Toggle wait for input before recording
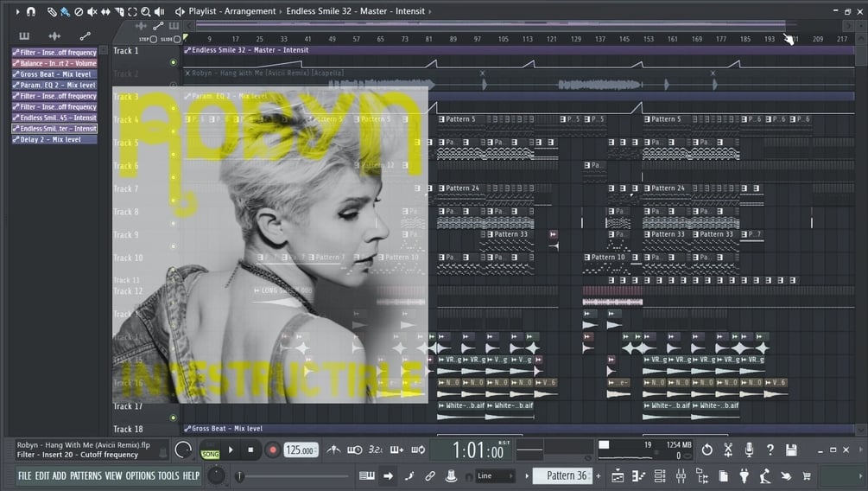868x491 pixels. (355, 450)
